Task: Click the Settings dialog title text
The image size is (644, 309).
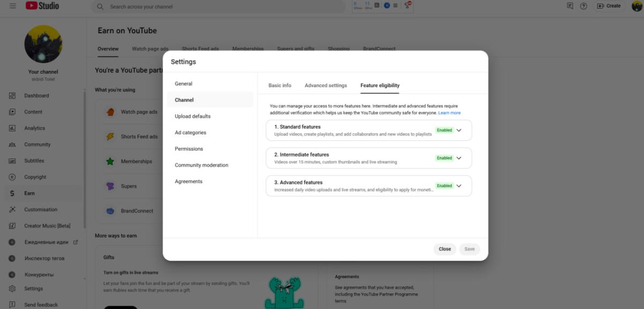Action: click(184, 62)
